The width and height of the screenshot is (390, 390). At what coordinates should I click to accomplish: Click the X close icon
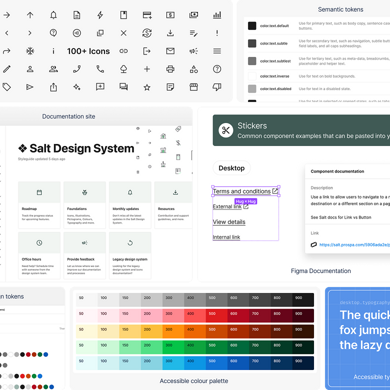[x=124, y=33]
